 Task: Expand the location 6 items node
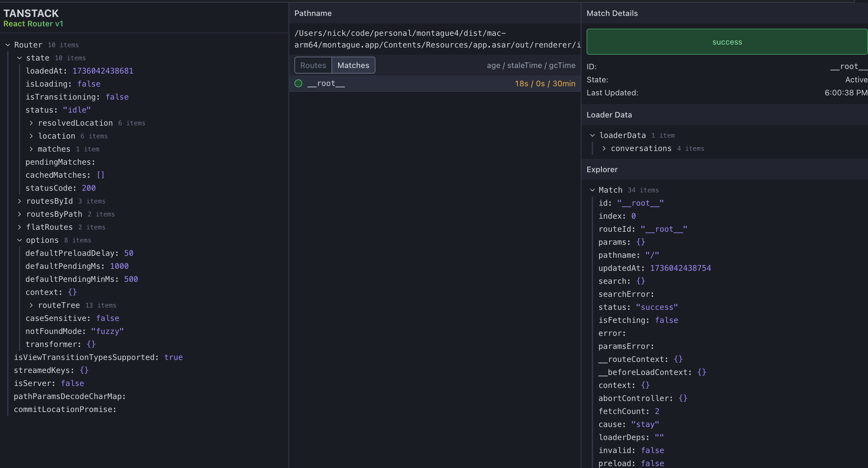coord(31,136)
